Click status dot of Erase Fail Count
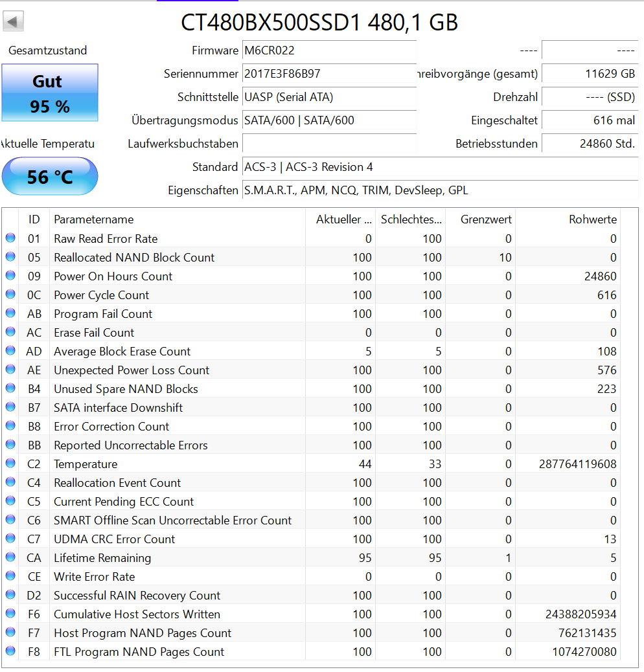 click(x=11, y=331)
